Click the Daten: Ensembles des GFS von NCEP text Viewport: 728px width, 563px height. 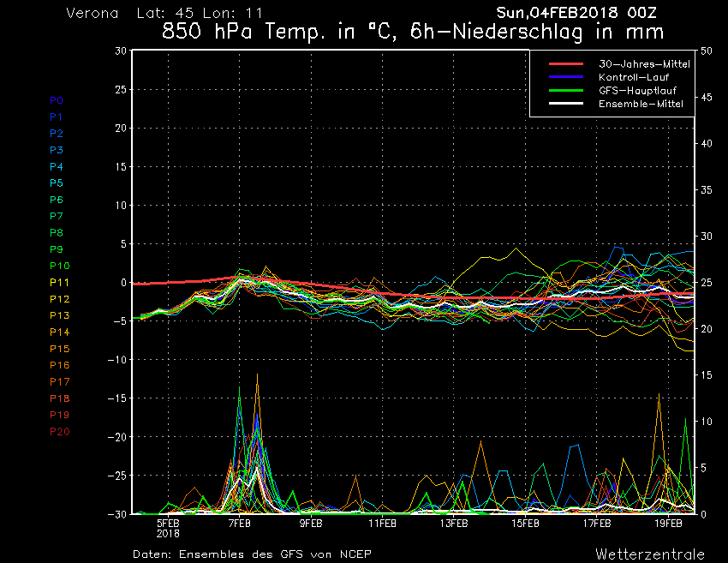point(252,554)
